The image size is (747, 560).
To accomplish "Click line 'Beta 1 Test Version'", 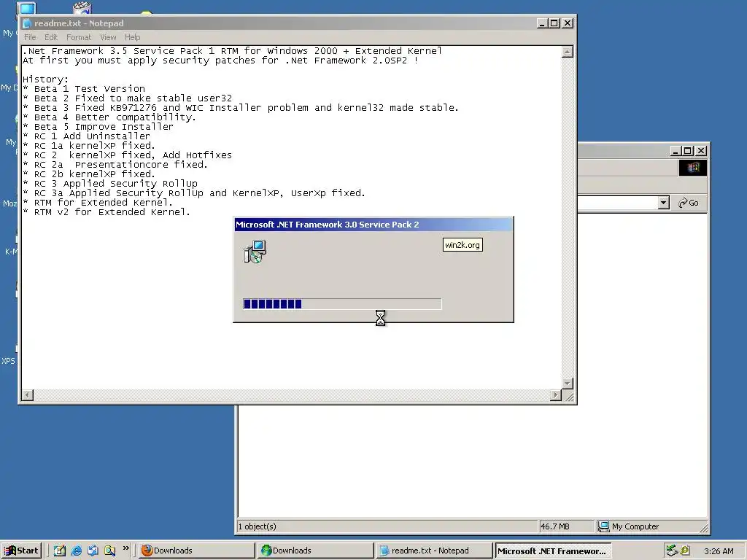I will (x=84, y=88).
